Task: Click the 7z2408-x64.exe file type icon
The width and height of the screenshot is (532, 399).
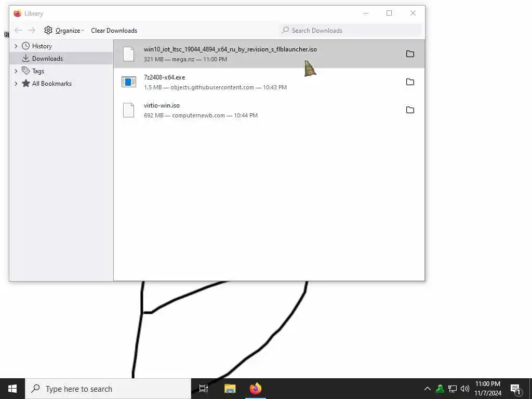Action: click(x=129, y=82)
